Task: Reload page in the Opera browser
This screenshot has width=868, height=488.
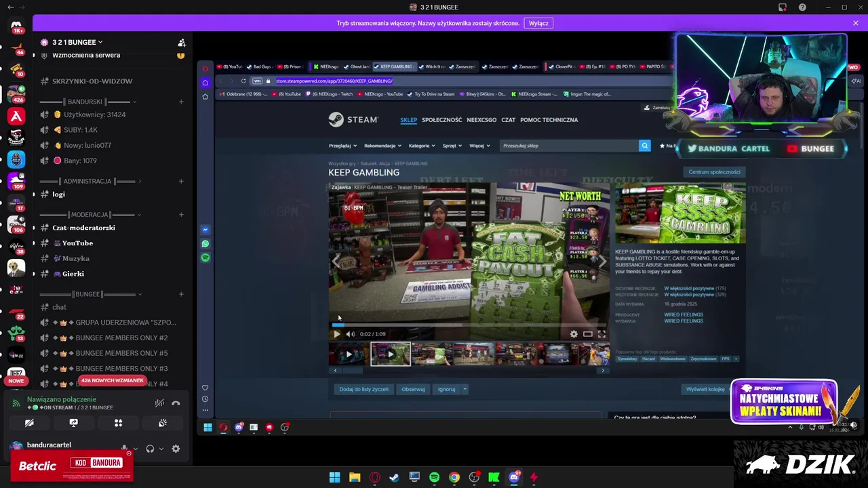Action: click(243, 81)
